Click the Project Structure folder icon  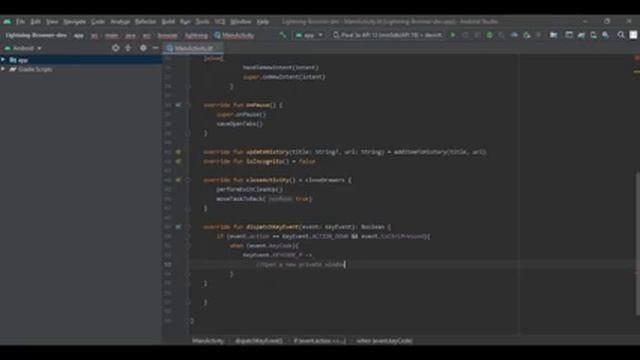tap(553, 36)
